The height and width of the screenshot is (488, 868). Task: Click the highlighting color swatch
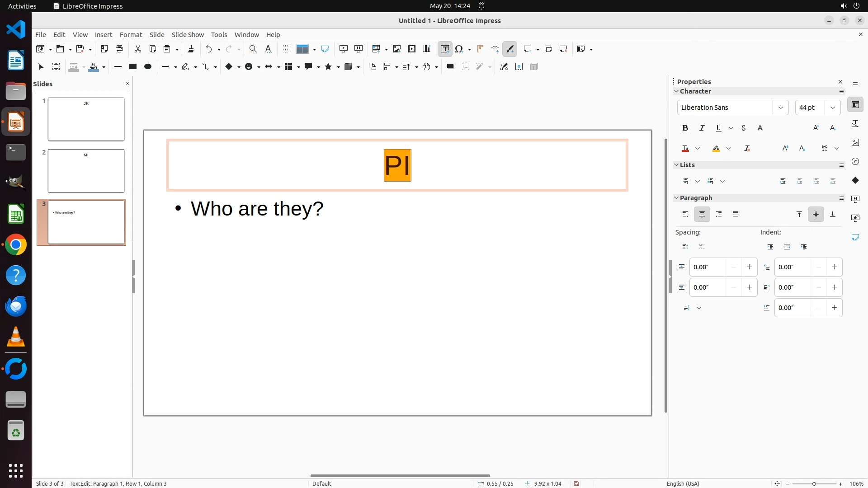[x=716, y=148]
